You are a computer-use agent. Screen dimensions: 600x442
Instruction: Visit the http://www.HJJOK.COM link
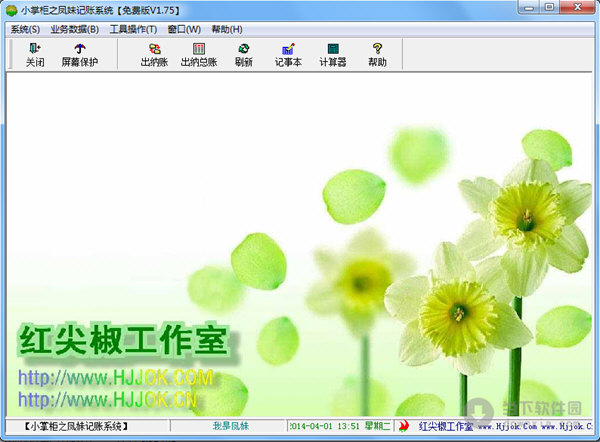[116, 378]
